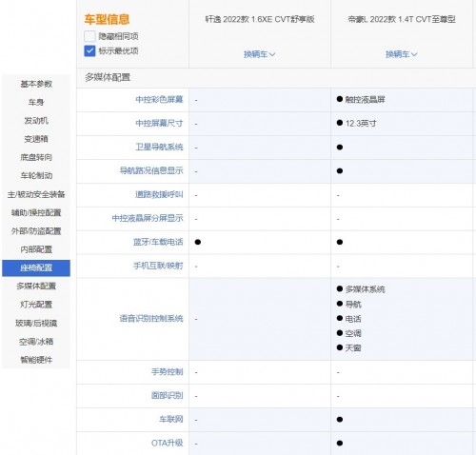476x455 pixels.
Task: Jump to 空调/冰箱 section
Action: 36,342
